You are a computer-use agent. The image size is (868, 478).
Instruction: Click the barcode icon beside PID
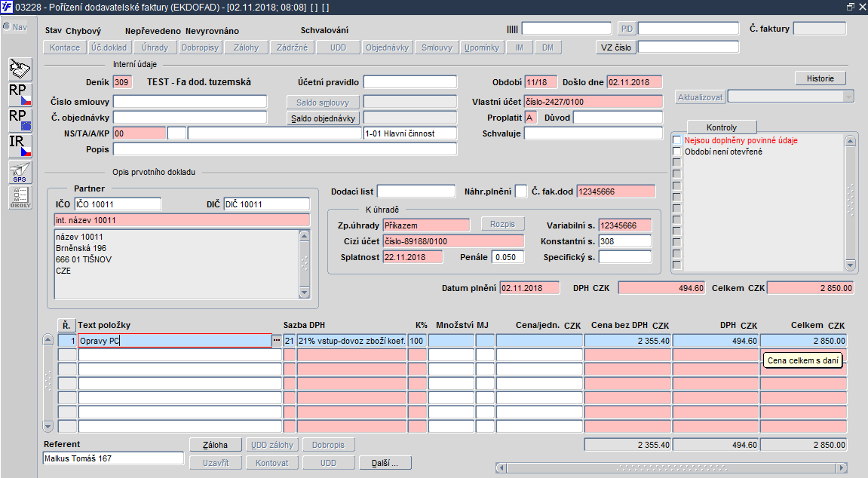513,29
